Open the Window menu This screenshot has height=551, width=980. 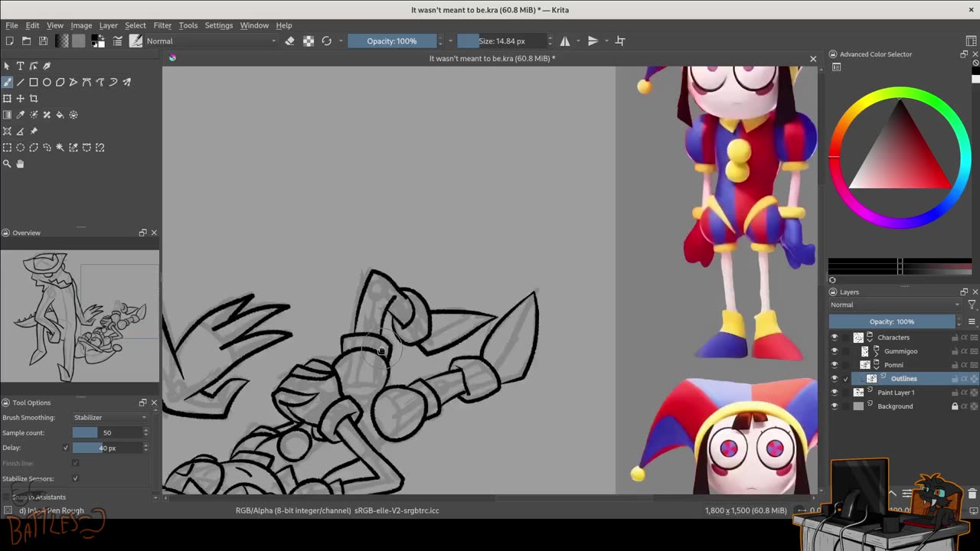pos(254,25)
